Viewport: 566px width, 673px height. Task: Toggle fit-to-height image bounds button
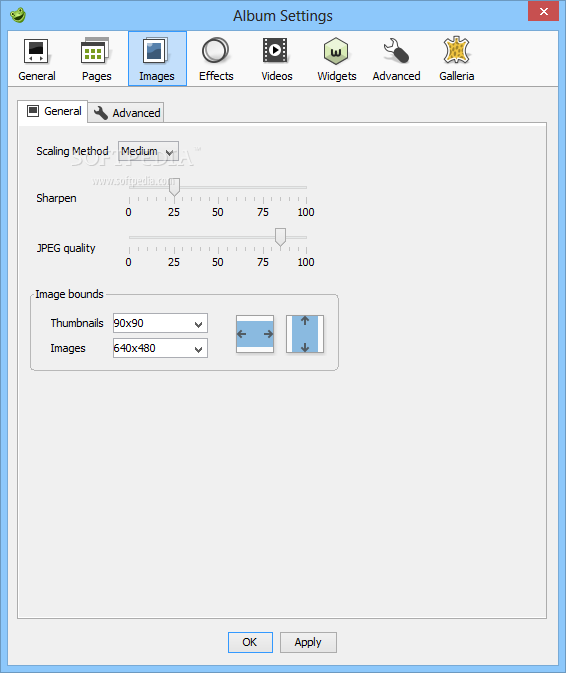pos(305,334)
